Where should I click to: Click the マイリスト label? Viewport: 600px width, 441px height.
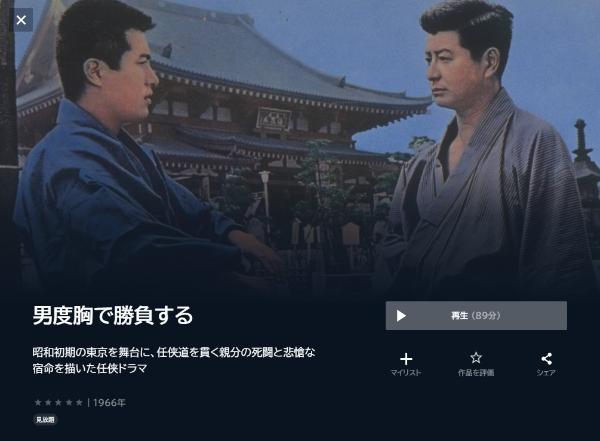point(406,372)
